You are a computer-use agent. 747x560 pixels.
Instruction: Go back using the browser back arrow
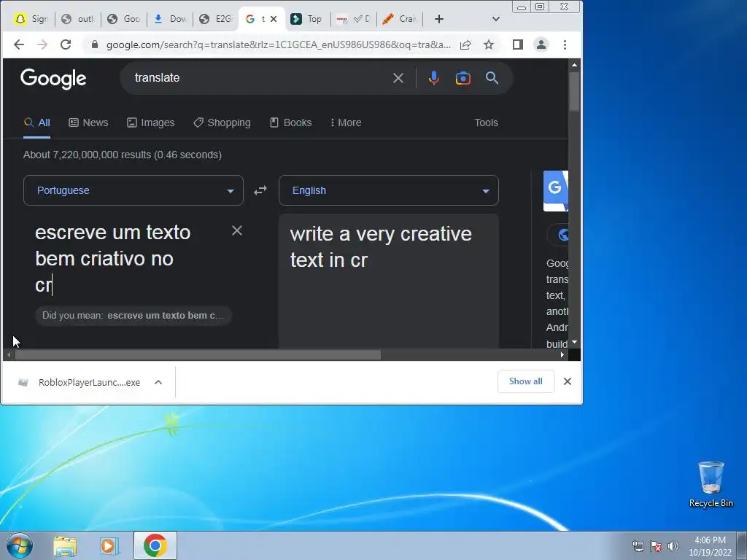18,44
